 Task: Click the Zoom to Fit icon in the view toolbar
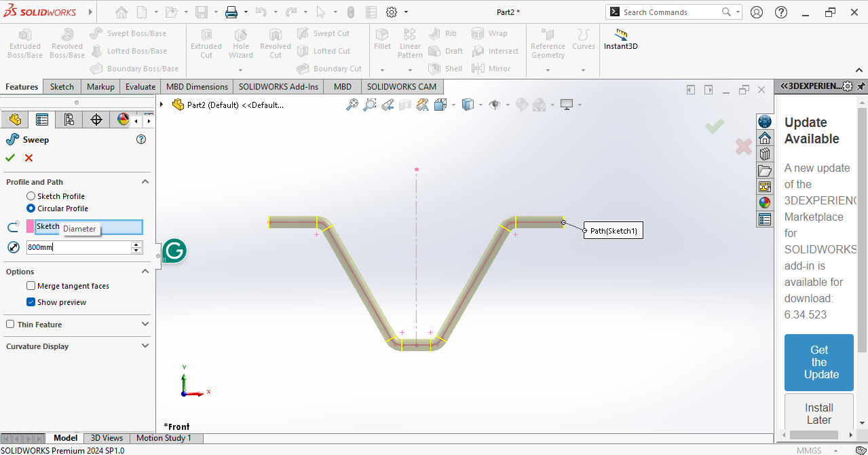pyautogui.click(x=352, y=105)
